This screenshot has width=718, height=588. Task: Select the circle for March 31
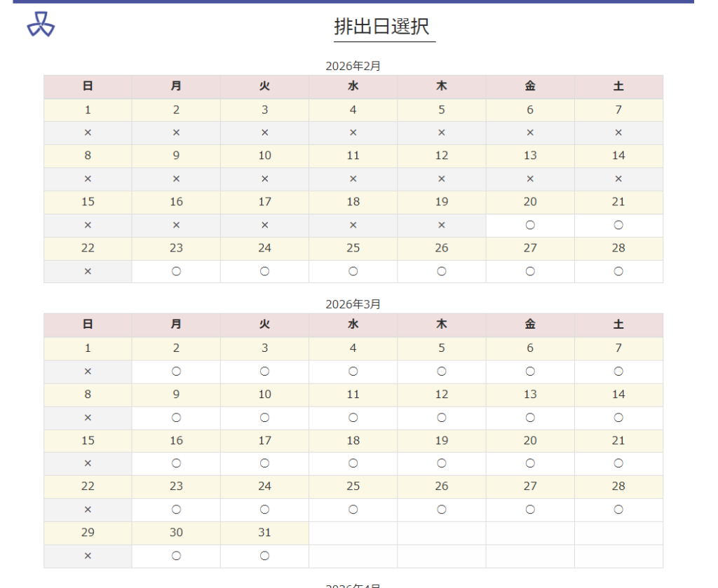264,556
